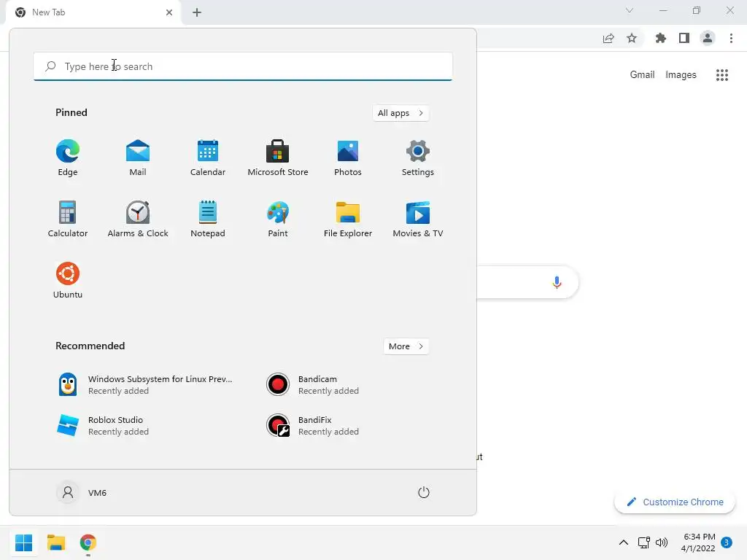Toggle Chrome side panel
Image resolution: width=747 pixels, height=560 pixels.
coord(684,38)
